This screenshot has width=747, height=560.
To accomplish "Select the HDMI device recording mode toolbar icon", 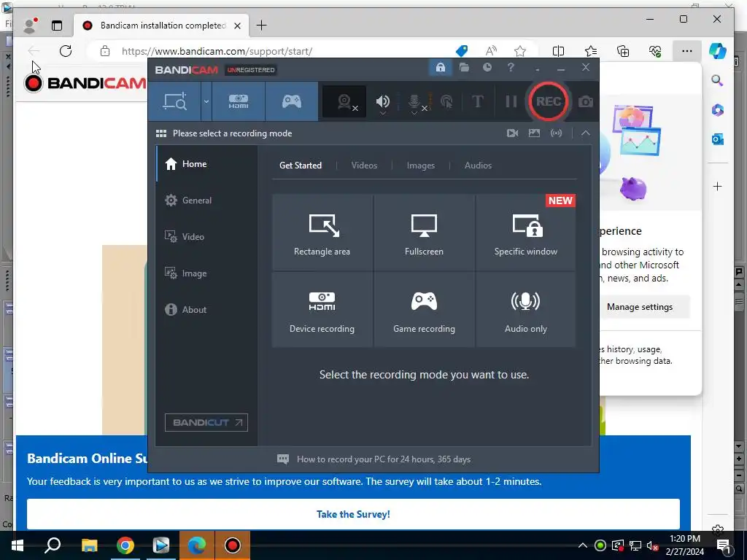I will [x=239, y=101].
